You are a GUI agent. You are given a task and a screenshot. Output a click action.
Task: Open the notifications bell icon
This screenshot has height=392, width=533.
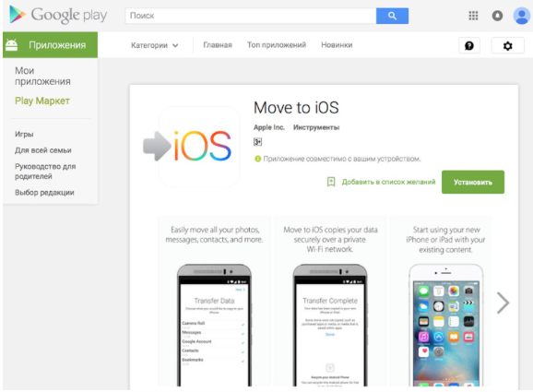coord(497,16)
